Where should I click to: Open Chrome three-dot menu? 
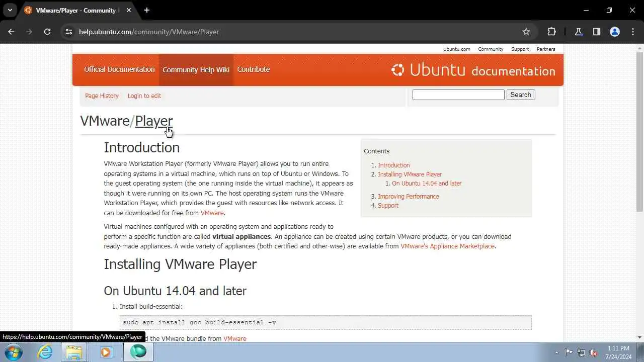[x=632, y=32]
